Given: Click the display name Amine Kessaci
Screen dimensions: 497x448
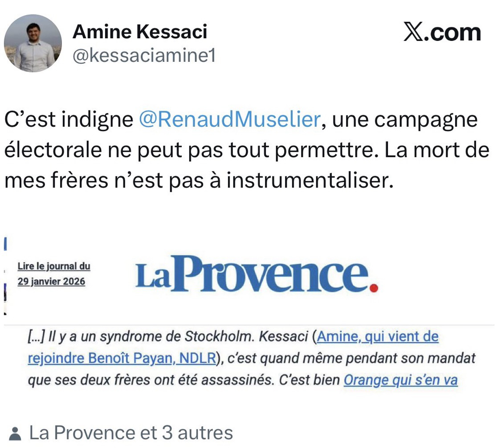Looking at the screenshot, I should point(140,31).
